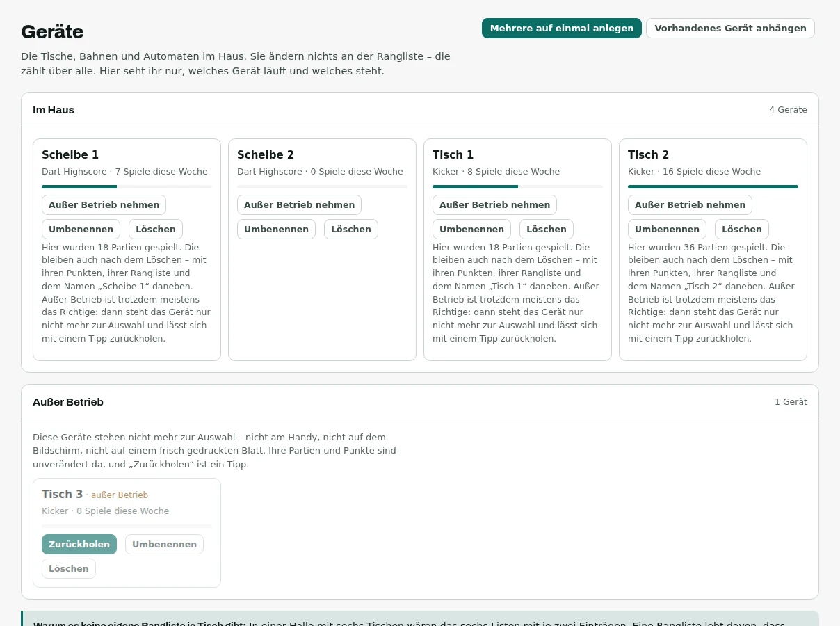Take Scheibe 1 out of service
Image resolution: width=840 pixels, height=626 pixels.
(x=104, y=204)
